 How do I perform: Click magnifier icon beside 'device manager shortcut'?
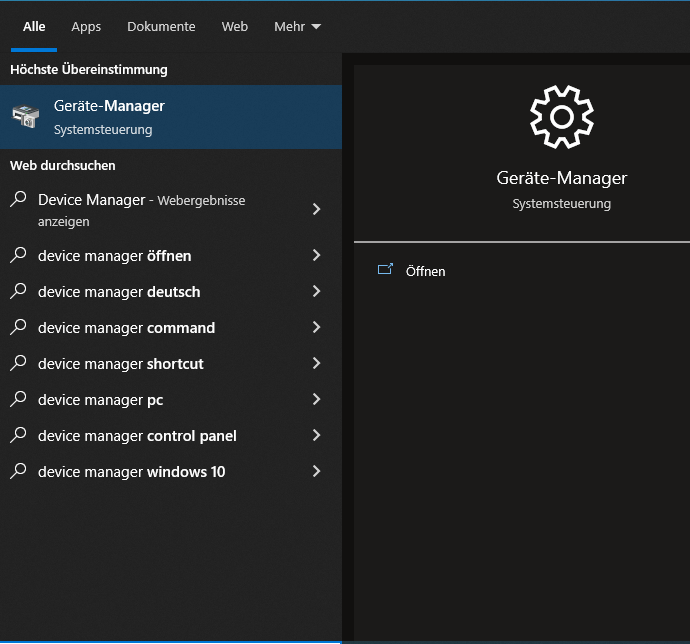18,363
